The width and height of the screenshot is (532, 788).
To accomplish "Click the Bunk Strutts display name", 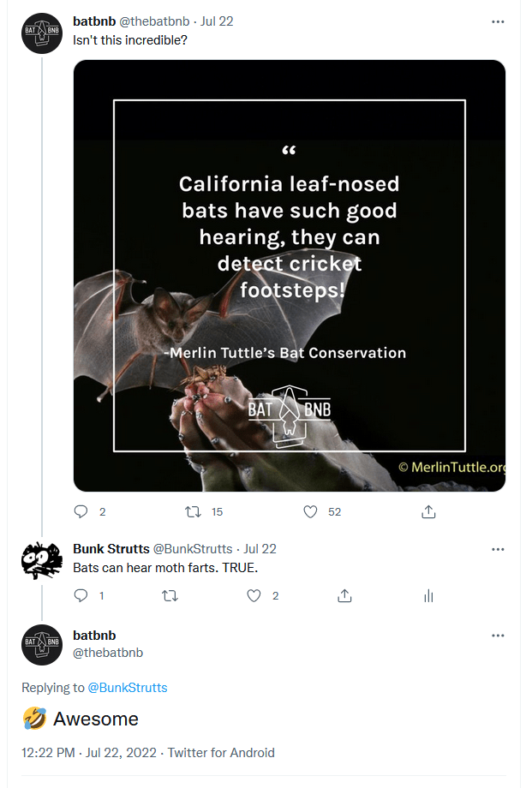I will pos(111,549).
